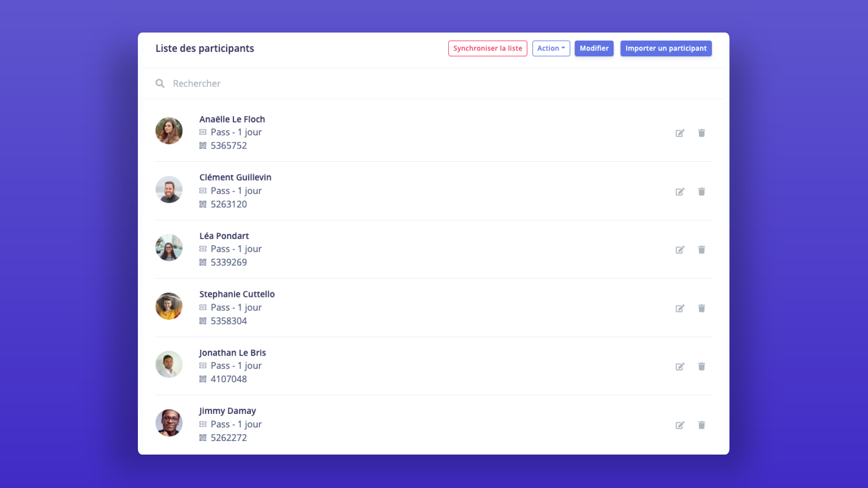Click Importer un participant button
Screen dimensions: 868x488
(x=666, y=48)
